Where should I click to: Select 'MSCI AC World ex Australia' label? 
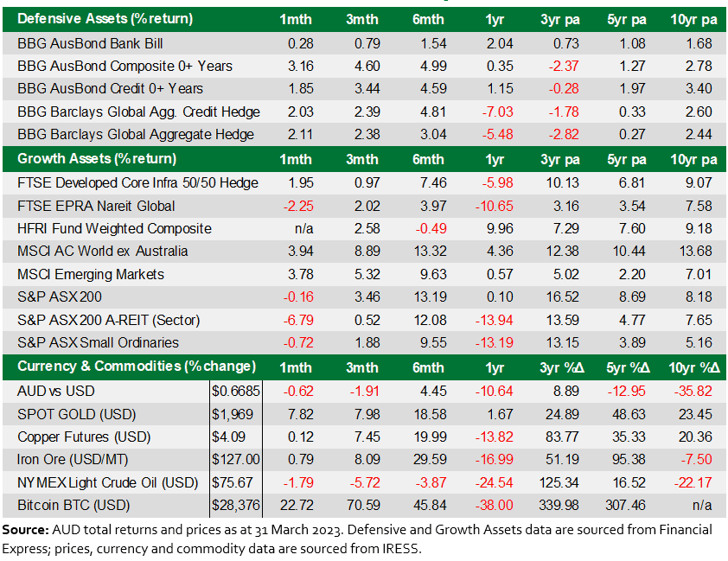[103, 251]
